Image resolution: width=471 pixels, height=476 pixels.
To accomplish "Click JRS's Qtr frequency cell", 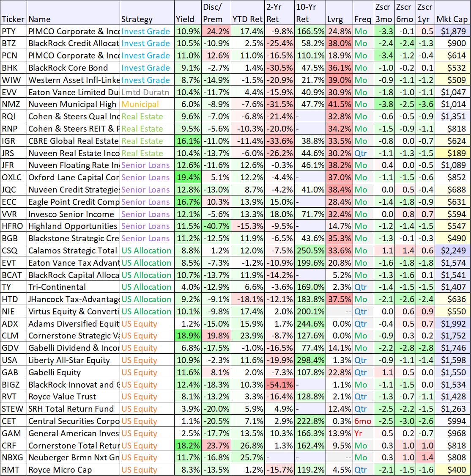I will click(363, 153).
